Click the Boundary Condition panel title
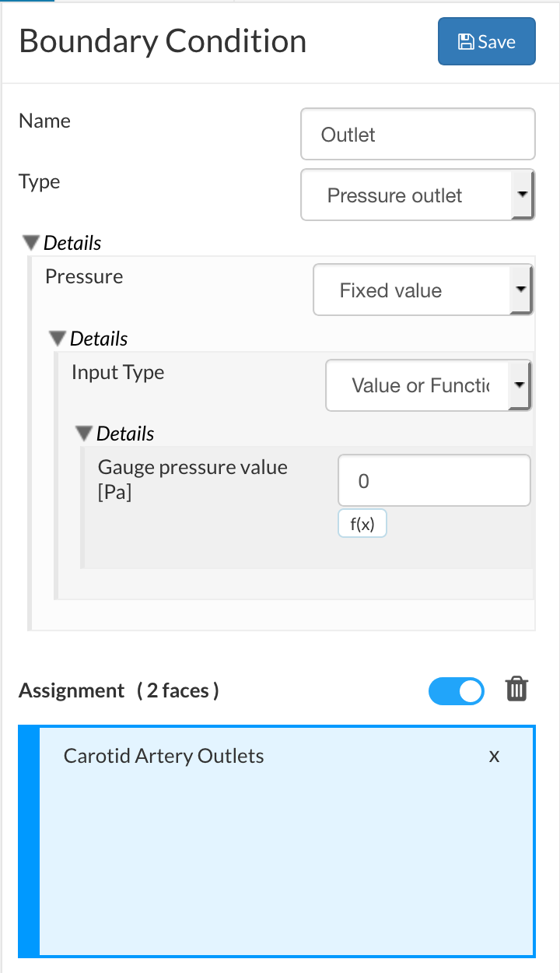 click(x=163, y=41)
